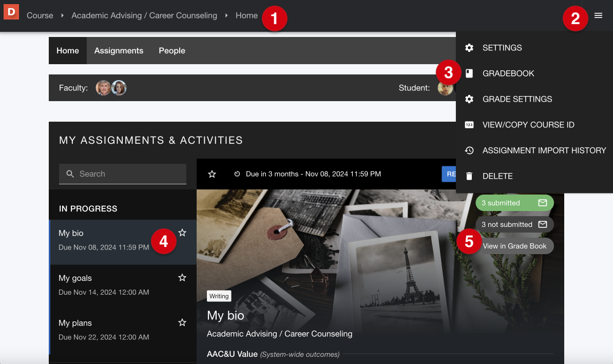
Task: Click the 3 submitted green badge
Action: (514, 203)
